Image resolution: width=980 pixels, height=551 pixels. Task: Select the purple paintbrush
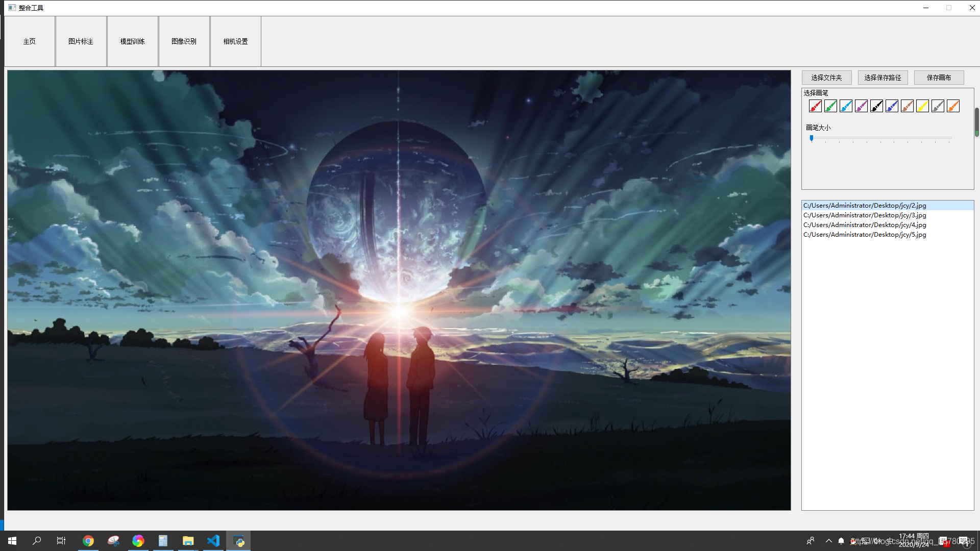coord(861,106)
